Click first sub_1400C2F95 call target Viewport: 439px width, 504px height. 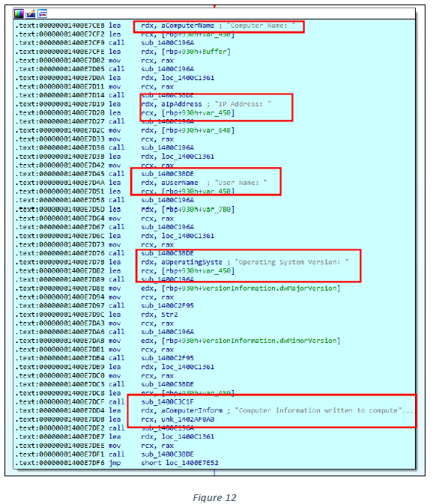pos(168,306)
